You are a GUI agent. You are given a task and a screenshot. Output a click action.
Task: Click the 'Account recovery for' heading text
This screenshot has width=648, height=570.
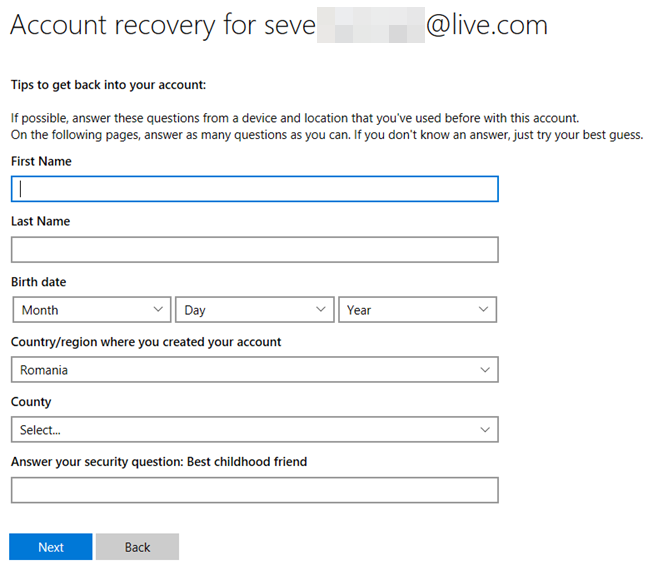[134, 25]
